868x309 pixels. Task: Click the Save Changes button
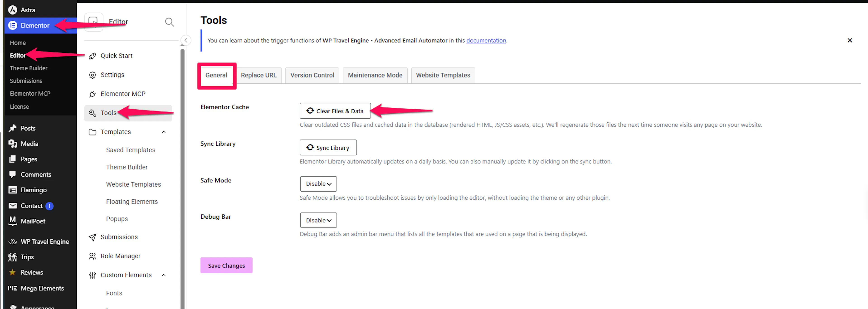pos(226,266)
